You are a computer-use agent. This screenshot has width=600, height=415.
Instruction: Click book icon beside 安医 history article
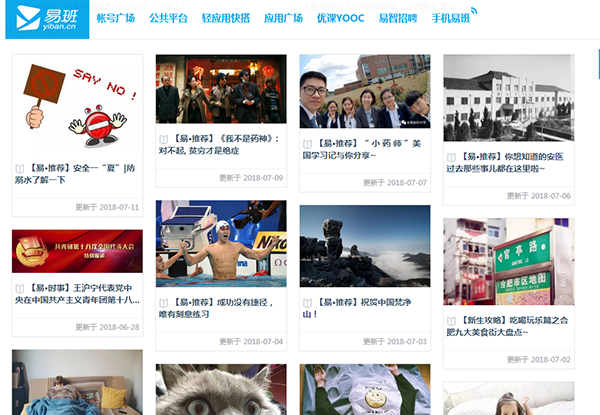(x=451, y=157)
